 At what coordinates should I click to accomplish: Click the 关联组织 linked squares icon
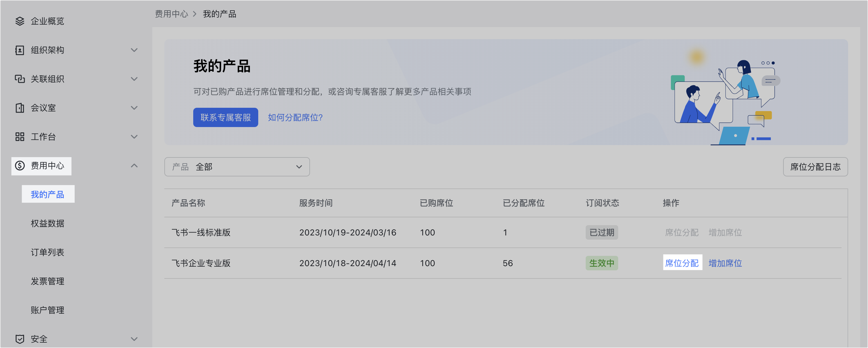(20, 79)
